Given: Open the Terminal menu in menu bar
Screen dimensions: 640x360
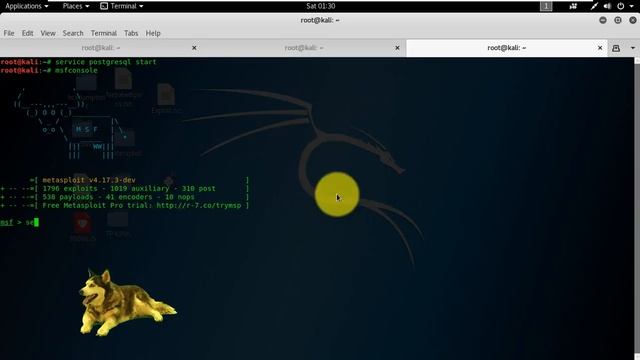Looking at the screenshot, I should (104, 33).
